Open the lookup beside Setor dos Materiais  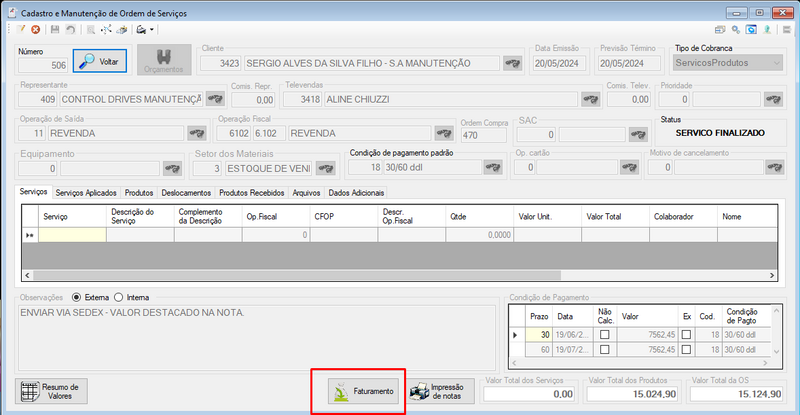point(326,168)
